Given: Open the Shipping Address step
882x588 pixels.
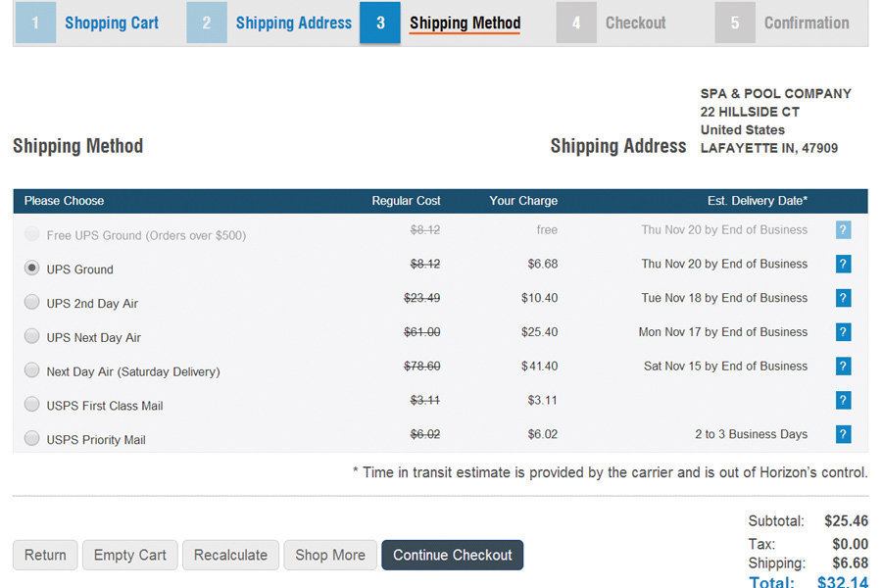Looking at the screenshot, I should tap(293, 22).
